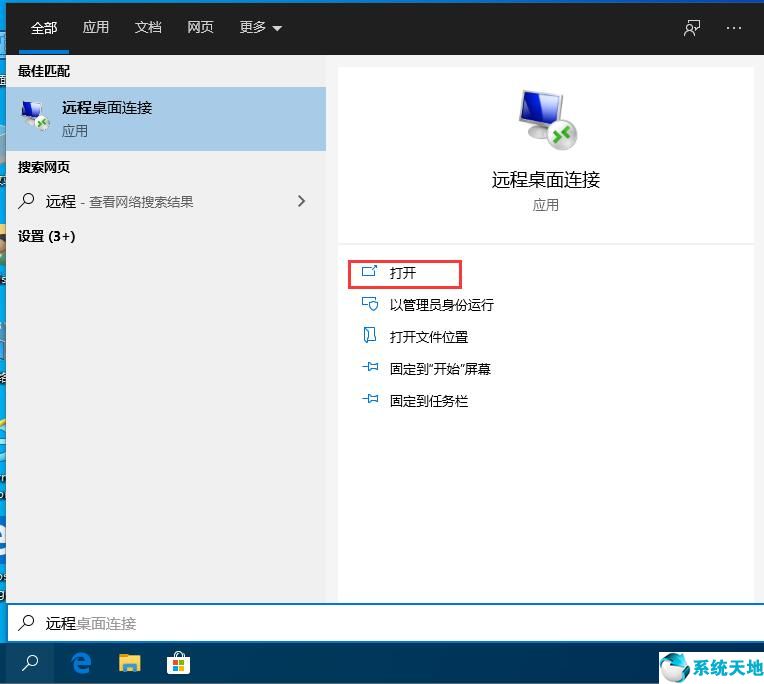Click the taskbar search button
Screen dimensions: 764x684
point(30,663)
